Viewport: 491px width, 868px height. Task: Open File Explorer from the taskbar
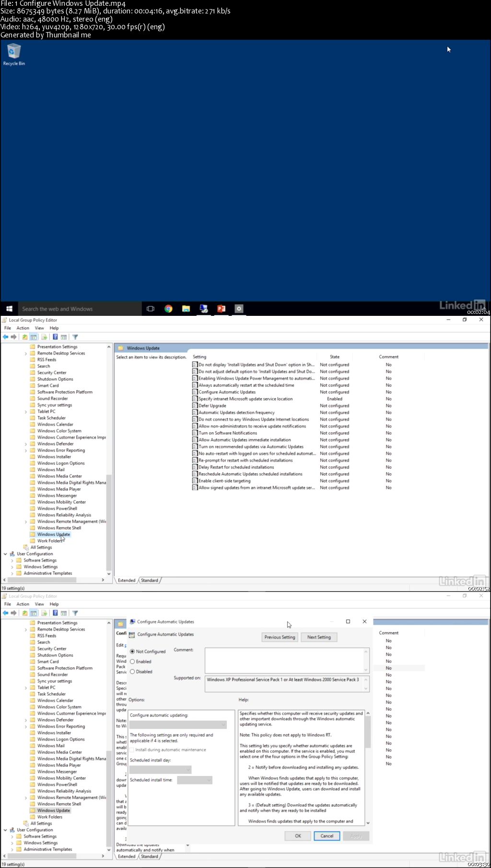click(x=186, y=309)
